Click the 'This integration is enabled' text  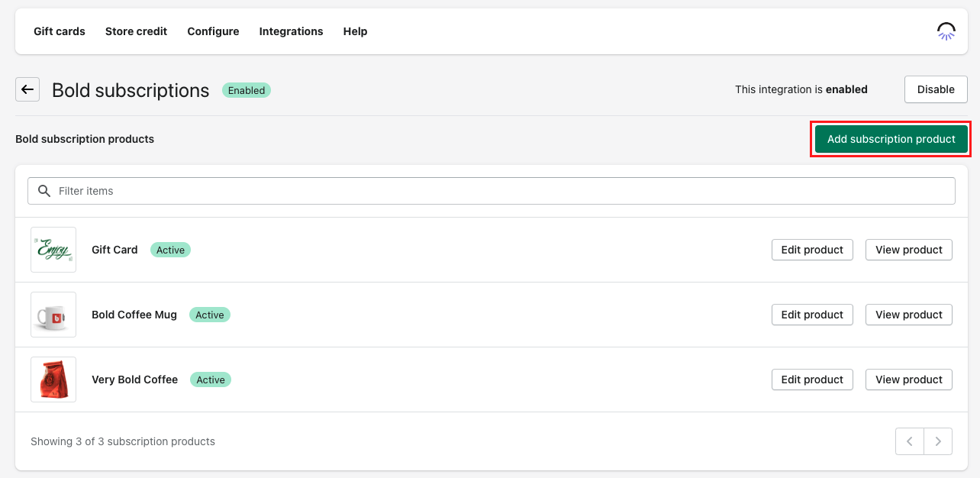pos(801,89)
